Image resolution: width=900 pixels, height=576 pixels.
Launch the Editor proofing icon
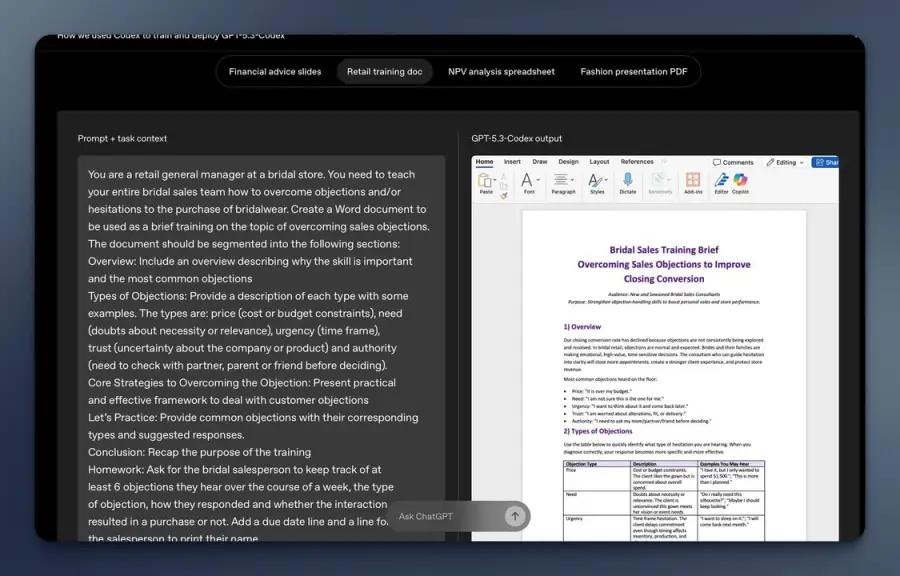click(x=721, y=180)
